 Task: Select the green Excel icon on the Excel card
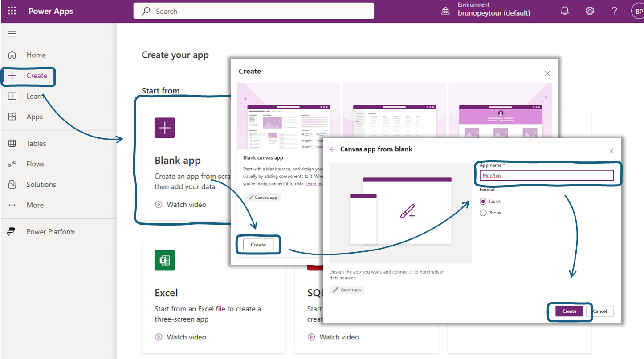pos(165,260)
